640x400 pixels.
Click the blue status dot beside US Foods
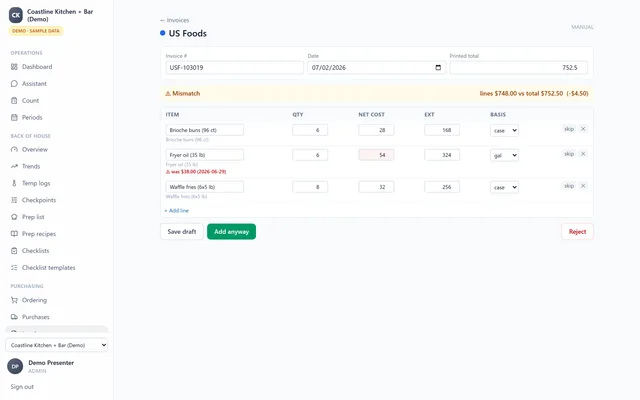162,33
